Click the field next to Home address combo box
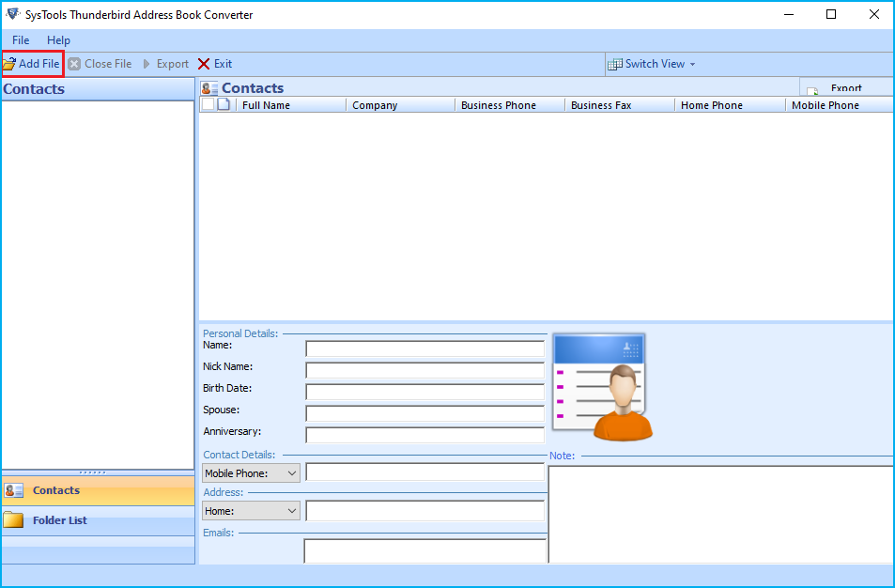This screenshot has width=895, height=588. [425, 511]
